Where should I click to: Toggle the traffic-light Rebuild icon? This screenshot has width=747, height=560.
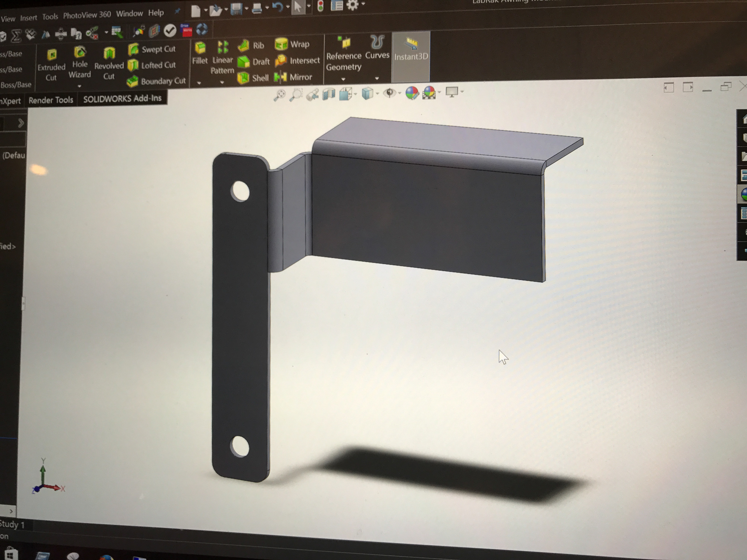pos(321,6)
